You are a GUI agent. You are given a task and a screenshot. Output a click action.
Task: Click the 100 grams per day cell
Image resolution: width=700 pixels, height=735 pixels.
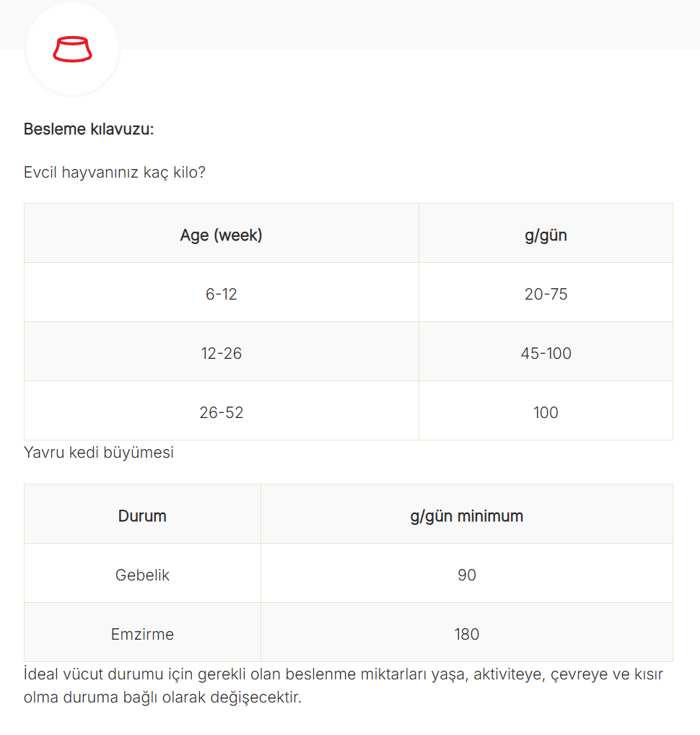546,411
